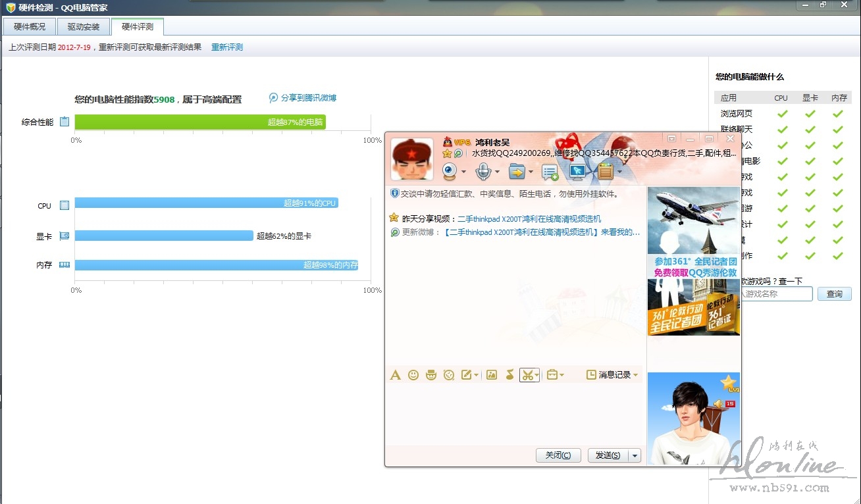Click the contact name 鸿利老吴
This screenshot has height=504, width=861.
click(492, 142)
